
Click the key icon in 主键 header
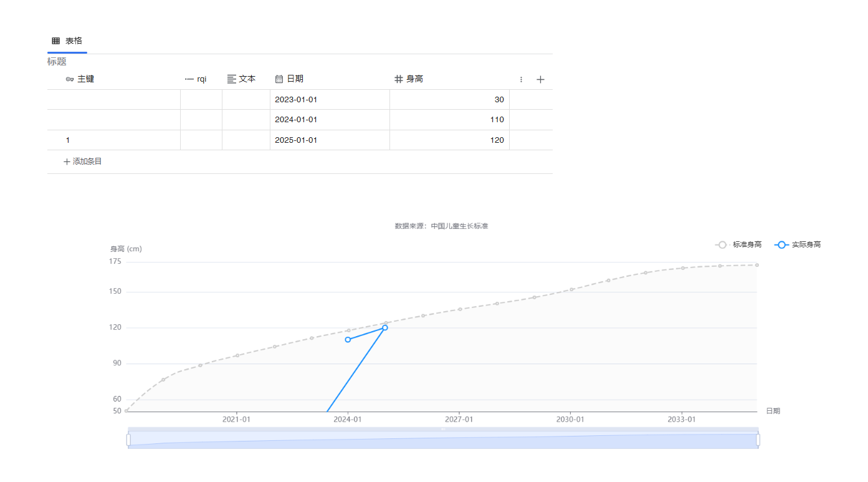tap(70, 79)
